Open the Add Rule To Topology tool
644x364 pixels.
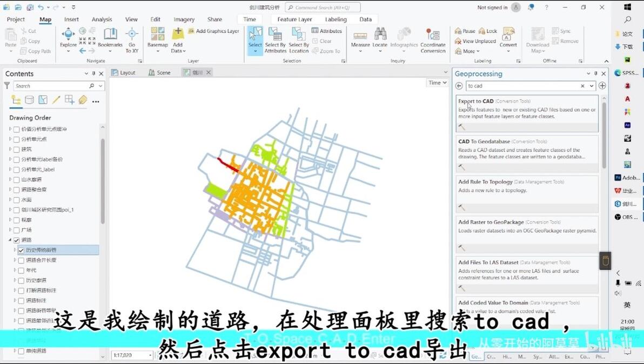pyautogui.click(x=527, y=194)
